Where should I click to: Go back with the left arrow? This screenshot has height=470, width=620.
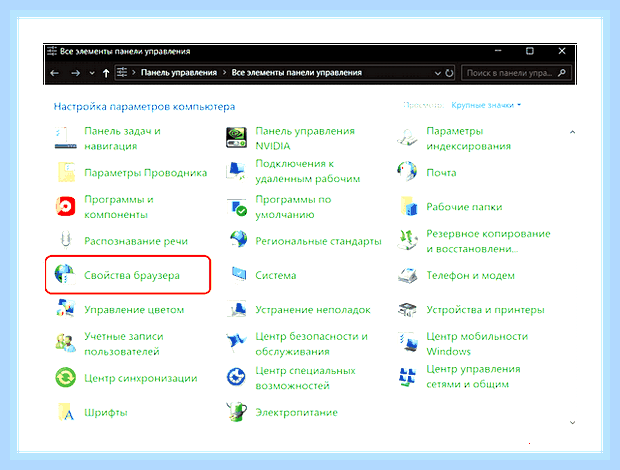(55, 73)
